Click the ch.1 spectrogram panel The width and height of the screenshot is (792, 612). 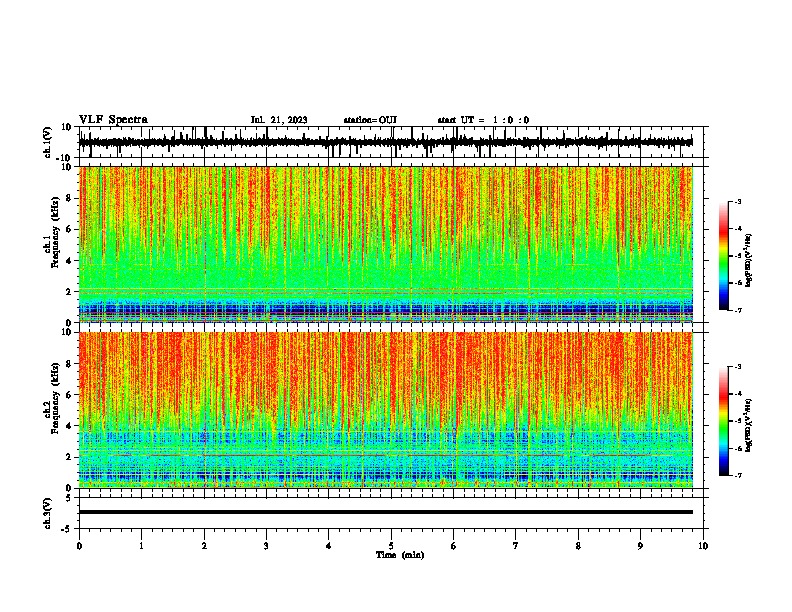coord(386,244)
